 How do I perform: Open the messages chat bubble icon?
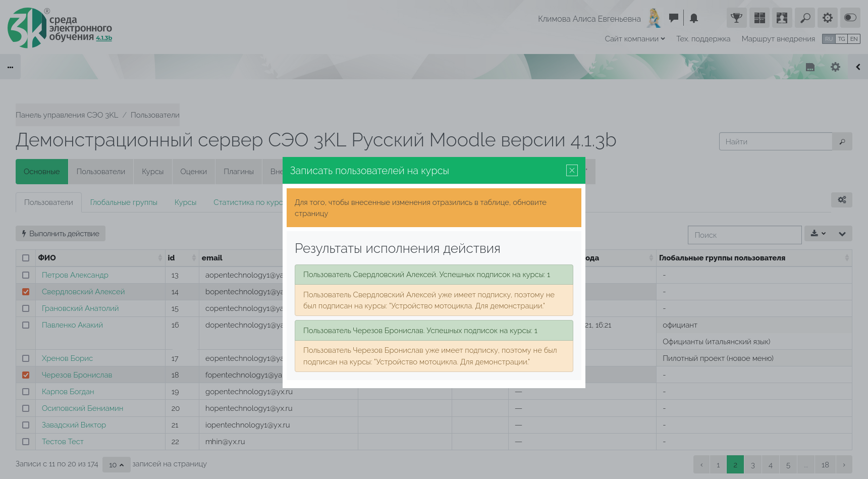pyautogui.click(x=673, y=18)
